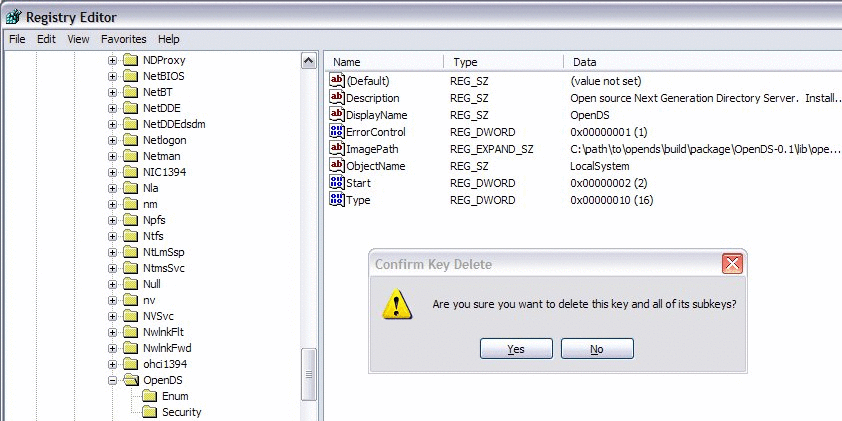This screenshot has height=421, width=842.
Task: Expand the NVSvc key
Action: click(x=112, y=316)
